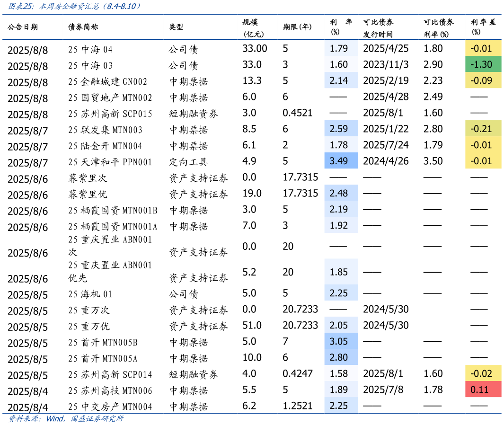The image size is (504, 425).
Task: Click the 51.0 issue size cell
Action: point(252,325)
